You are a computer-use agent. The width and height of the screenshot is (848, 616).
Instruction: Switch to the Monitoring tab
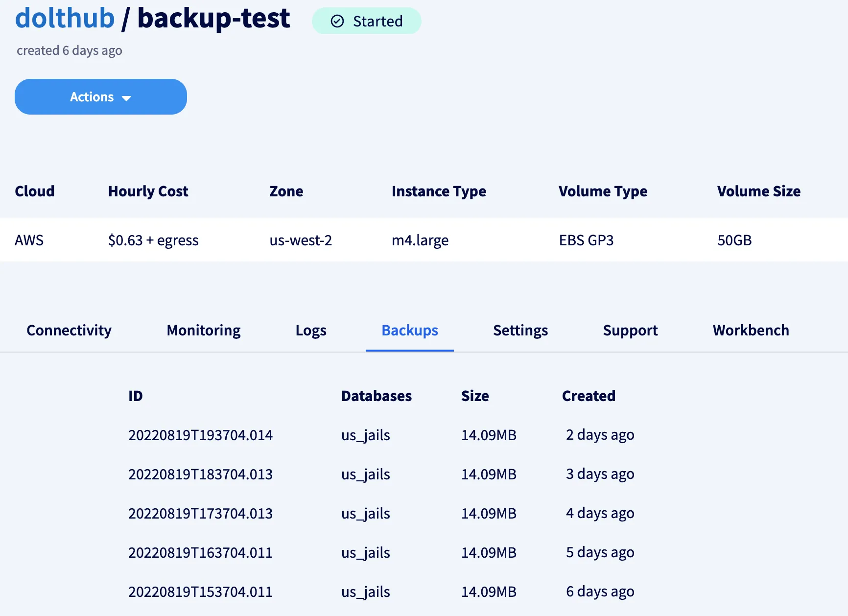point(203,330)
